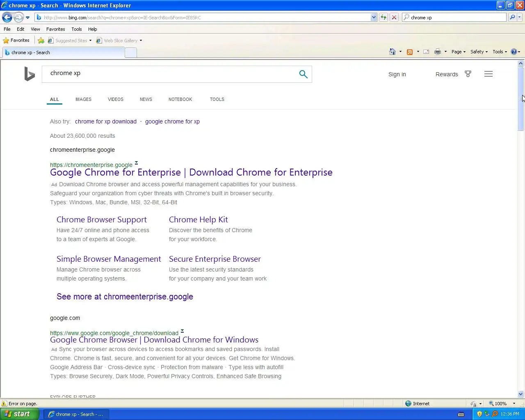
Task: Open the Help menu
Action: (x=92, y=29)
